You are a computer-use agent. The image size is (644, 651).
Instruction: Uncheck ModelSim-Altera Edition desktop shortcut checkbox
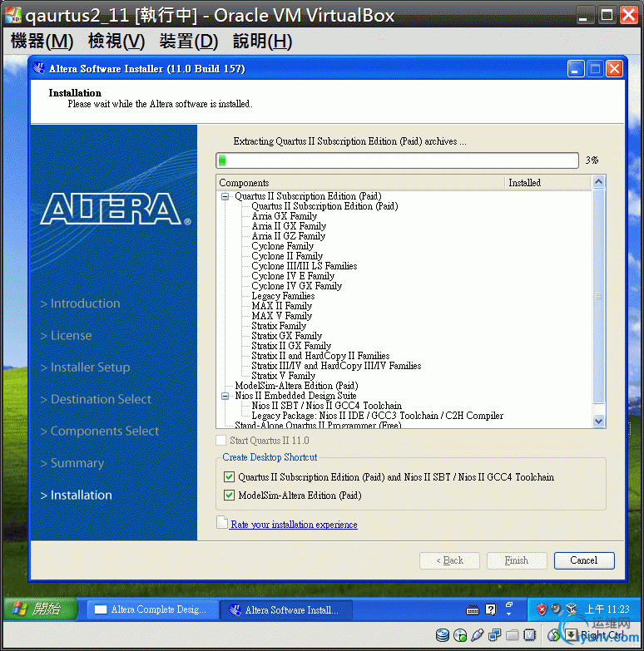pyautogui.click(x=229, y=495)
